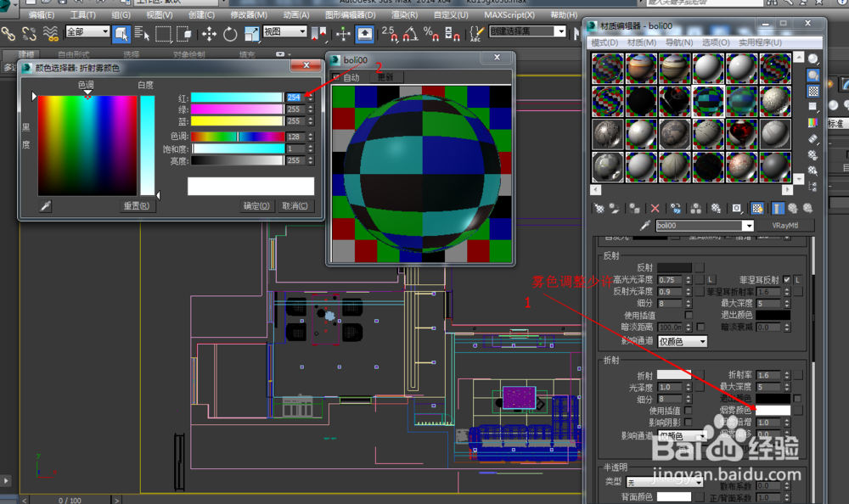Toggle show shaded material in viewport icon
The height and width of the screenshot is (504, 849).
(x=757, y=209)
